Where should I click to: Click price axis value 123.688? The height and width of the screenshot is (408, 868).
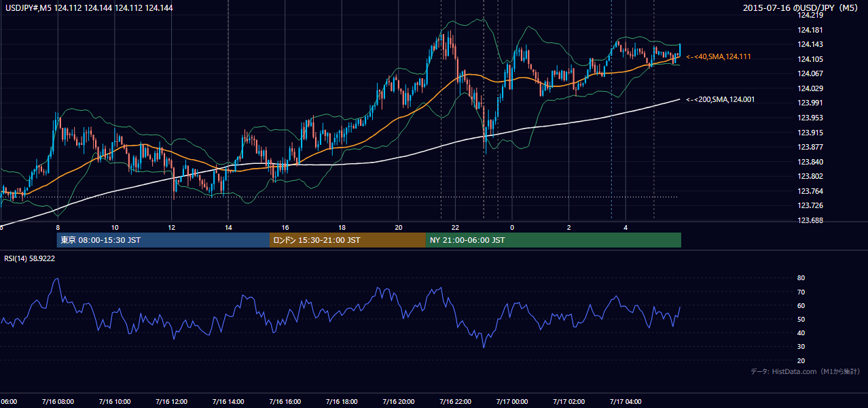click(810, 220)
